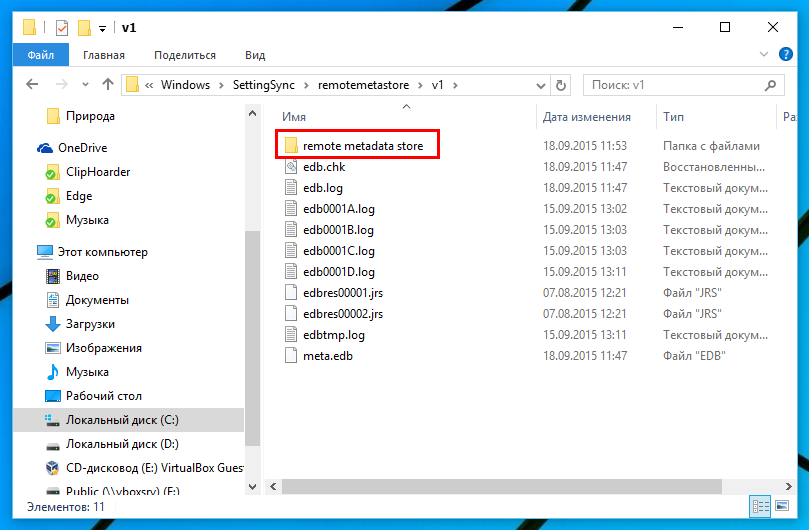The image size is (809, 530).
Task: Open the Поделиться ribbon tab
Action: pos(185,55)
